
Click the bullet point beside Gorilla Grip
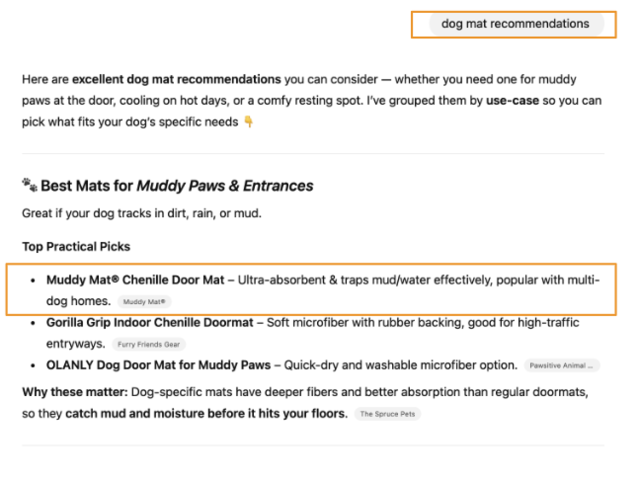click(x=34, y=323)
